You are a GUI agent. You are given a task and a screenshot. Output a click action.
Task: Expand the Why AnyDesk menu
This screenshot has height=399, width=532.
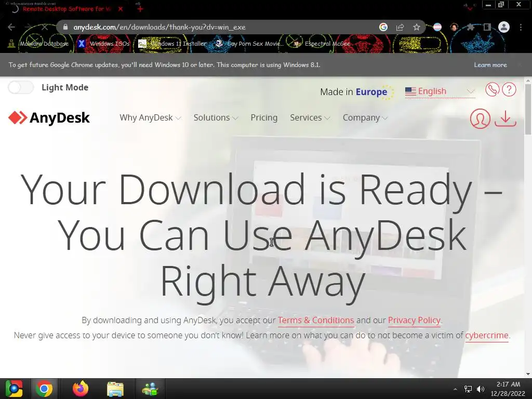(x=150, y=118)
